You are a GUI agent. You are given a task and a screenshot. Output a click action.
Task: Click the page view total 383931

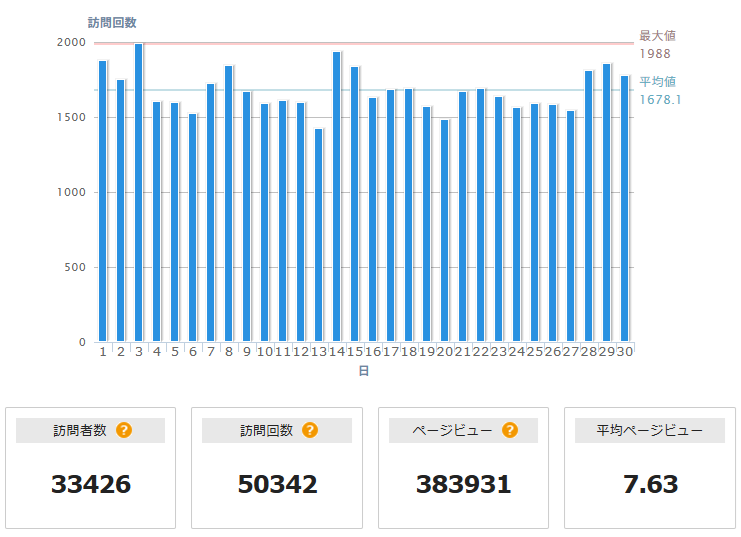click(x=464, y=484)
